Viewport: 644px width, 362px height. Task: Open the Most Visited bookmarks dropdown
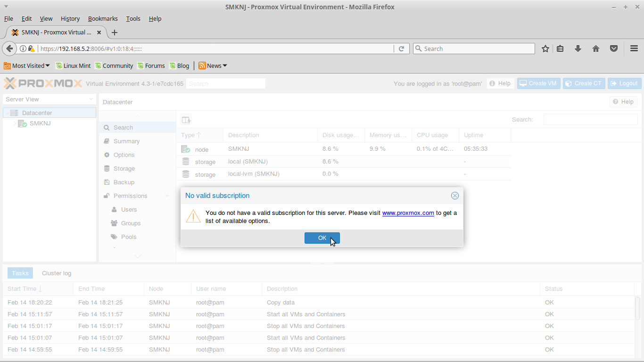[27, 66]
